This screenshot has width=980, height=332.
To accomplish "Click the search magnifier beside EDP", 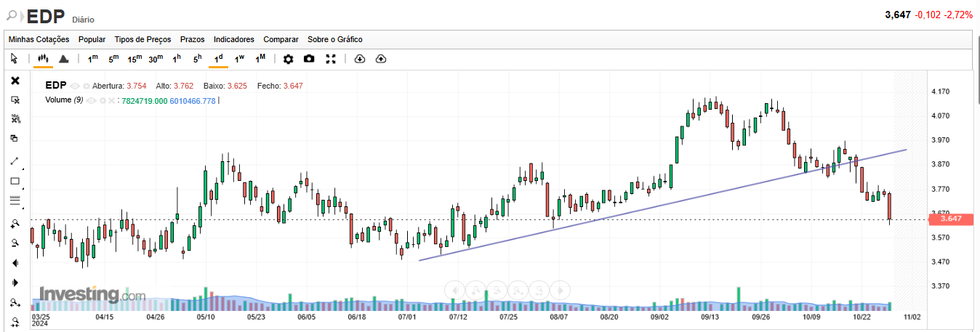I will (12, 15).
